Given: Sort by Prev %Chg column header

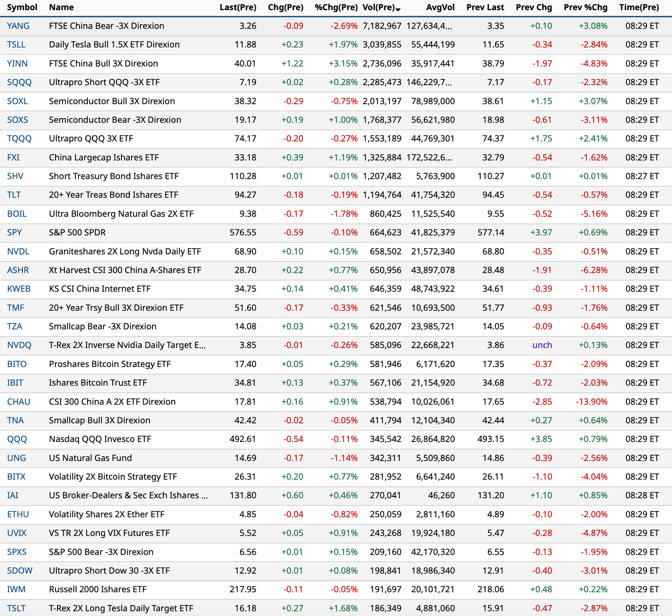Looking at the screenshot, I should [586, 7].
